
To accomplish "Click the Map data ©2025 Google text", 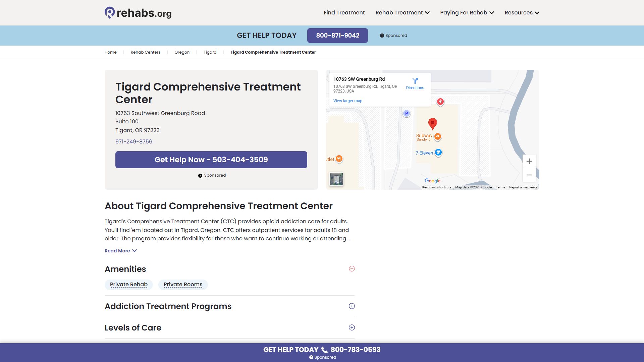I will coord(473,187).
